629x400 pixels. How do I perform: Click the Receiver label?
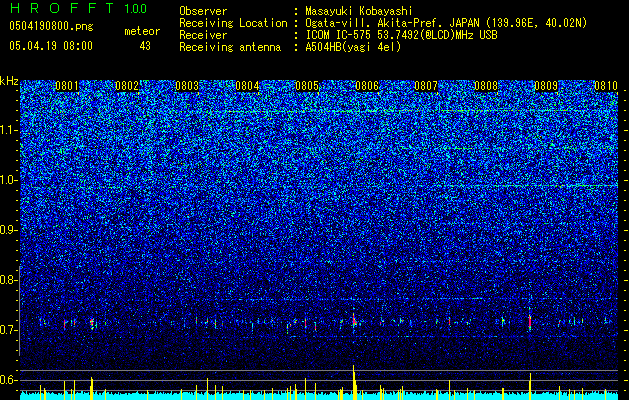[x=203, y=35]
